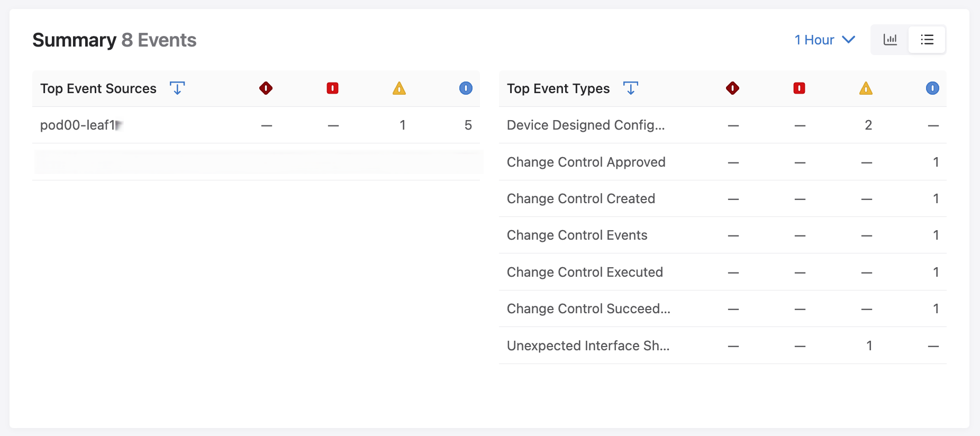Screen dimensions: 980x436
Task: Open the Unexpected Interface Sh... event type
Action: 588,346
